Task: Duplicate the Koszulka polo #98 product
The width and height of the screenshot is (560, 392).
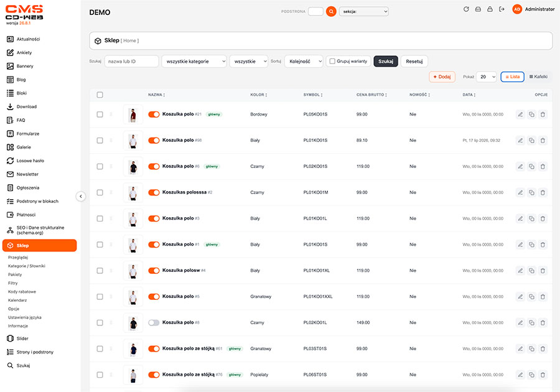Action: [531, 141]
